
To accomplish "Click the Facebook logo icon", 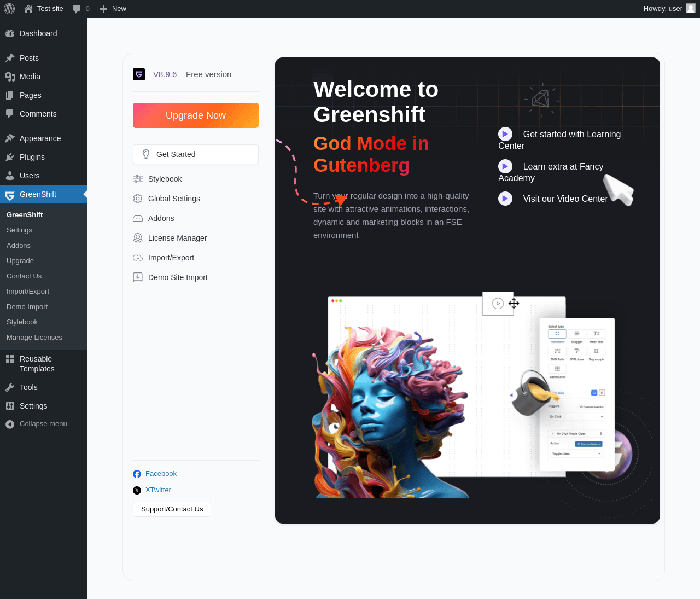I will tap(137, 474).
